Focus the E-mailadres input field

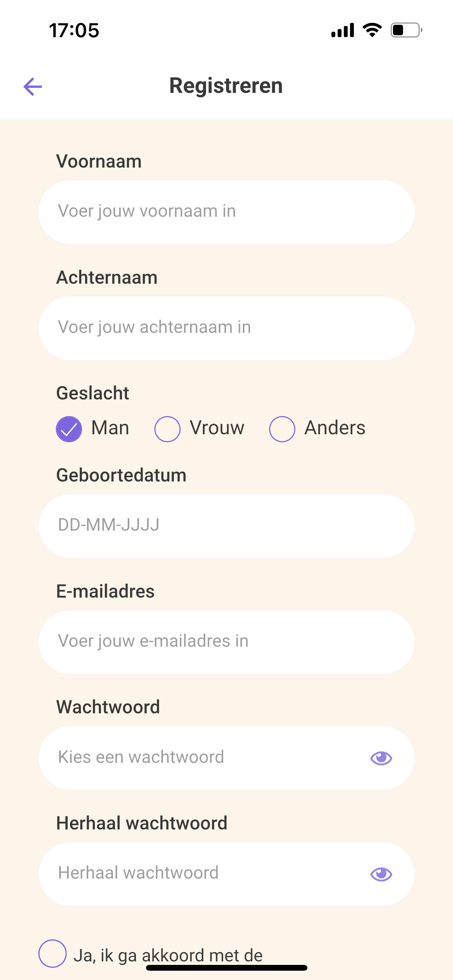(226, 642)
